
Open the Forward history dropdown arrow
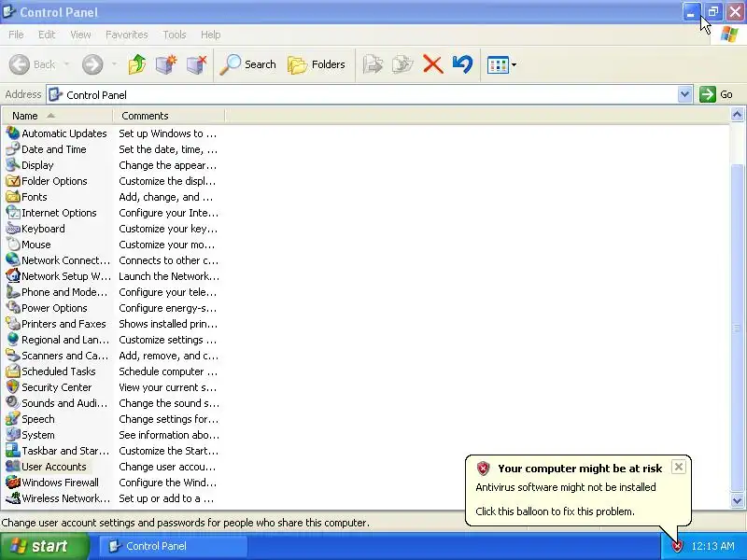[114, 64]
